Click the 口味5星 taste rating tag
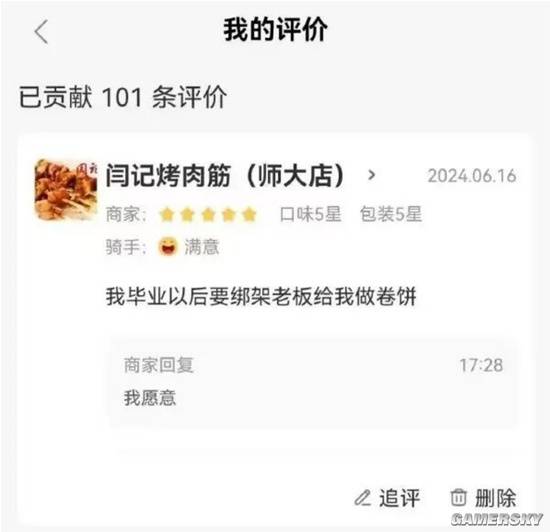The image size is (550, 532). pyautogui.click(x=310, y=214)
